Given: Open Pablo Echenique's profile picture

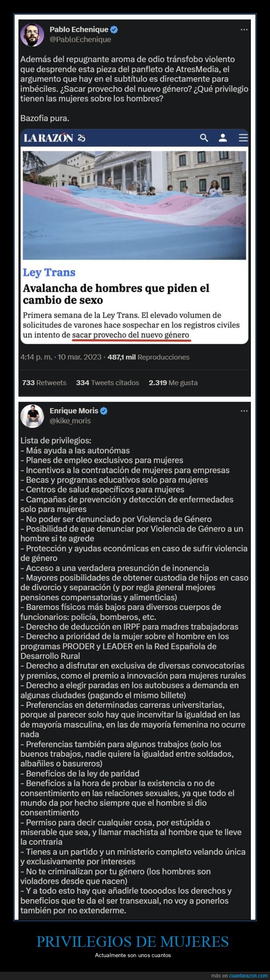Looking at the screenshot, I should 33,34.
